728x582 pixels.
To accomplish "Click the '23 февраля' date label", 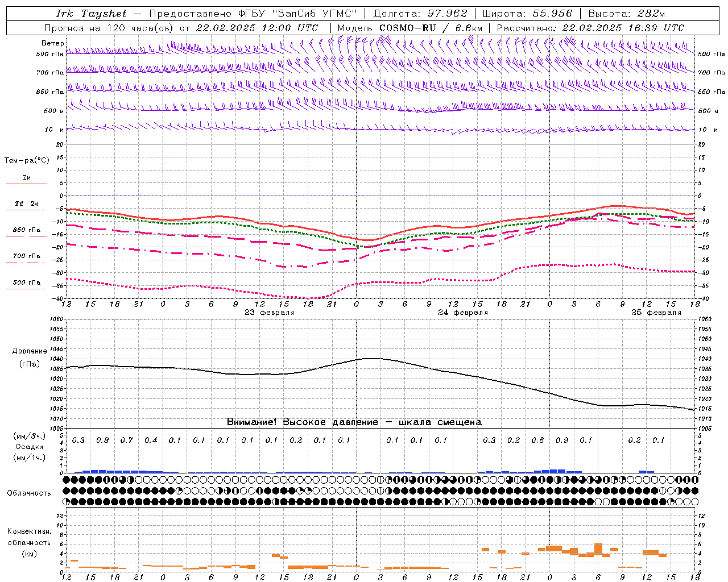I will 270,313.
